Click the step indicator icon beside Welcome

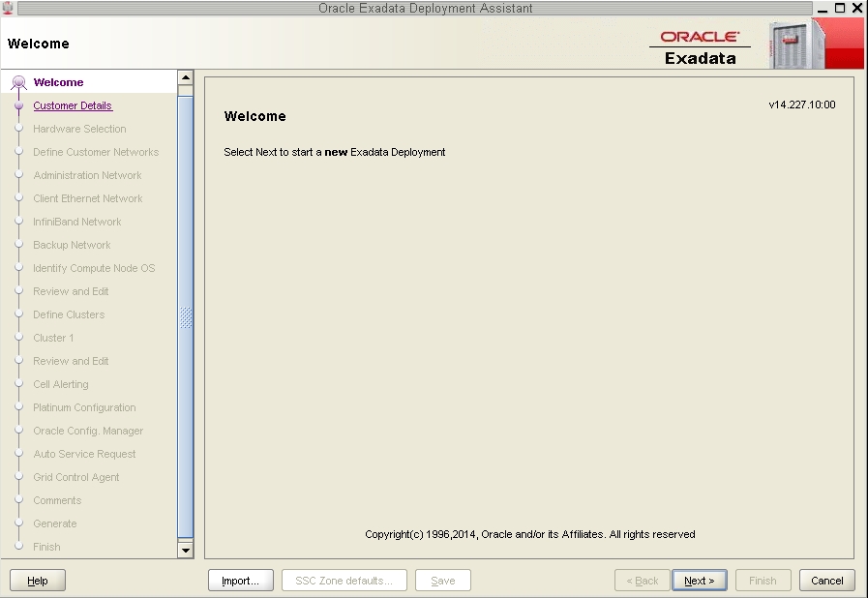coord(18,82)
